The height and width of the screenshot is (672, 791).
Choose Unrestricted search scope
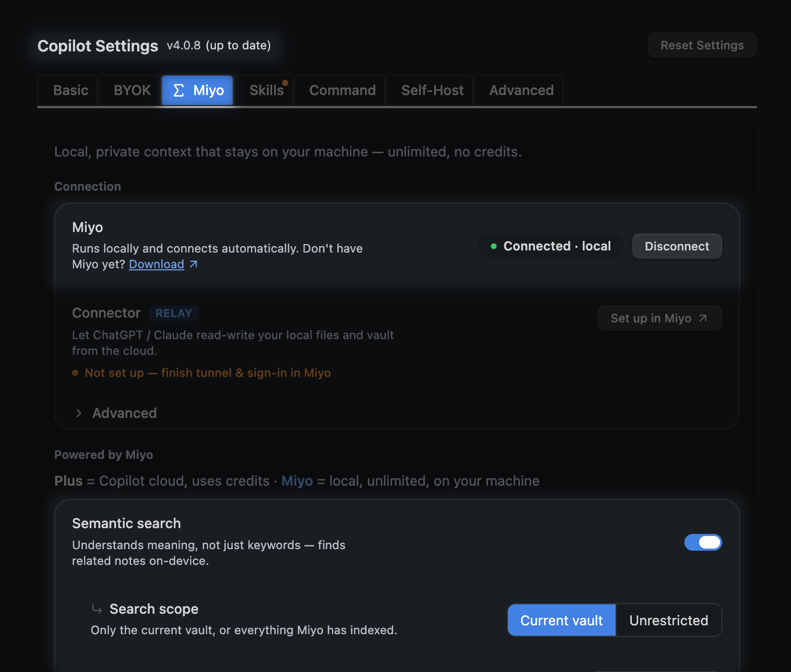tap(669, 620)
